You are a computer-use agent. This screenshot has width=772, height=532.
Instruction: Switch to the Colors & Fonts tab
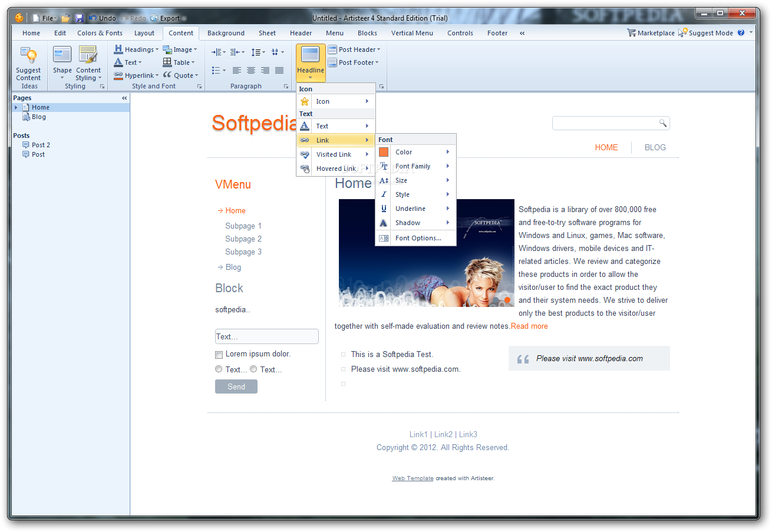click(x=100, y=33)
